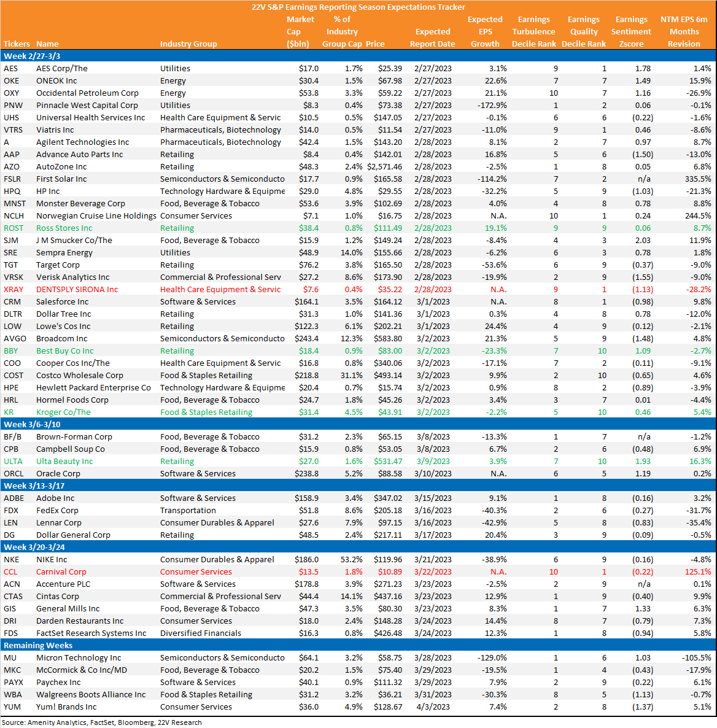Select 'Target Corp' name cell
Viewport: 717px width, 728px height.
(x=58, y=265)
